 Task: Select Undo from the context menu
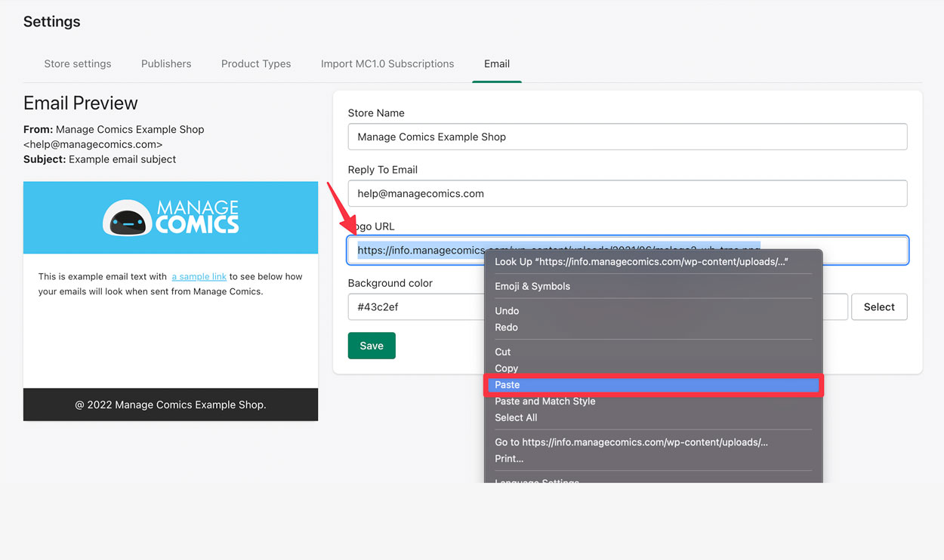coord(507,311)
